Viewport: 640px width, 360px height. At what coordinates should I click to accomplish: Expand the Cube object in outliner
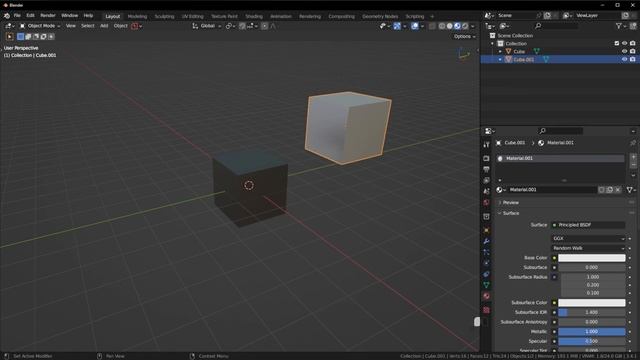[500, 52]
